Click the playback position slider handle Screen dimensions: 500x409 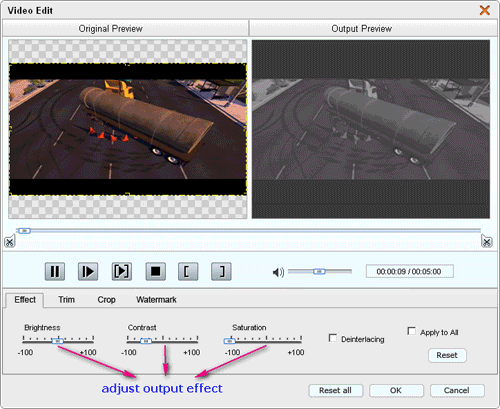click(x=24, y=231)
